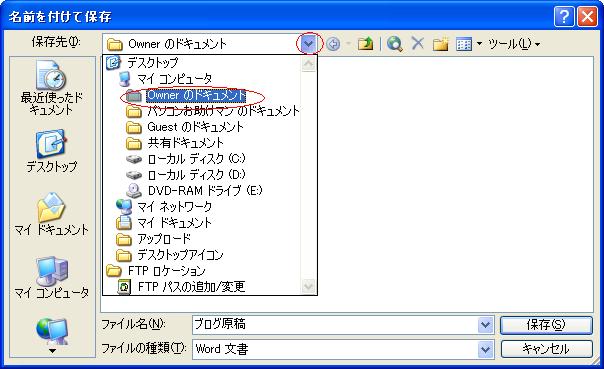Click the 保存(S) button
This screenshot has height=369, width=604.
coord(546,325)
